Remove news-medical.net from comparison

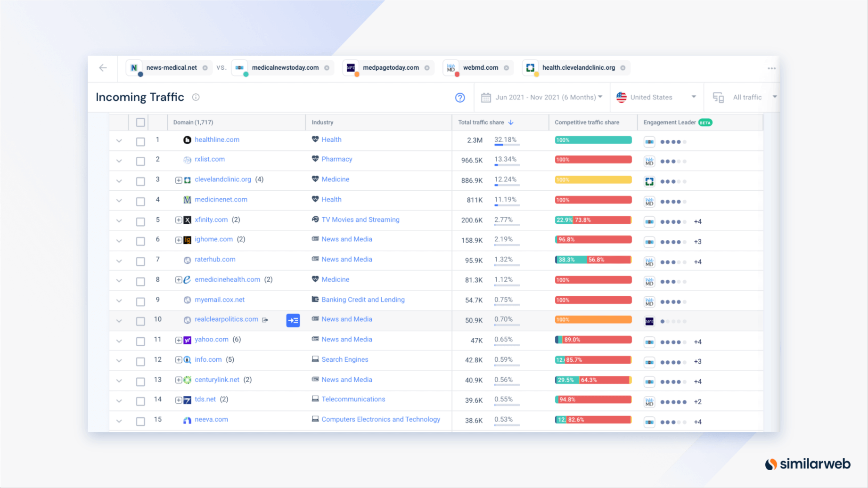205,68
